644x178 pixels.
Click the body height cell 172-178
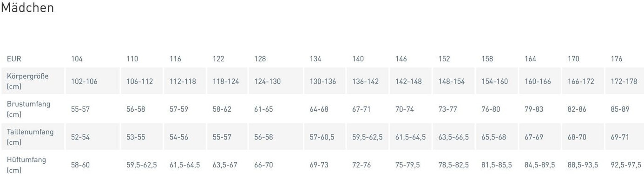(624, 81)
